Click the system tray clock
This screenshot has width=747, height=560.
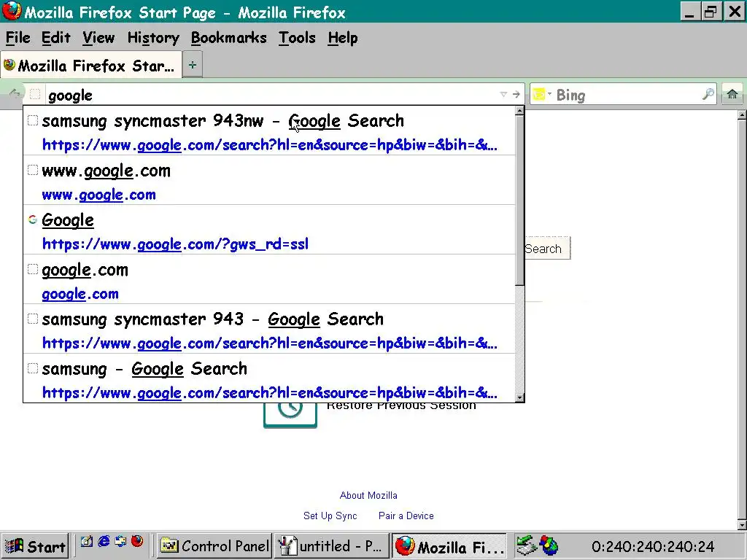[653, 547]
